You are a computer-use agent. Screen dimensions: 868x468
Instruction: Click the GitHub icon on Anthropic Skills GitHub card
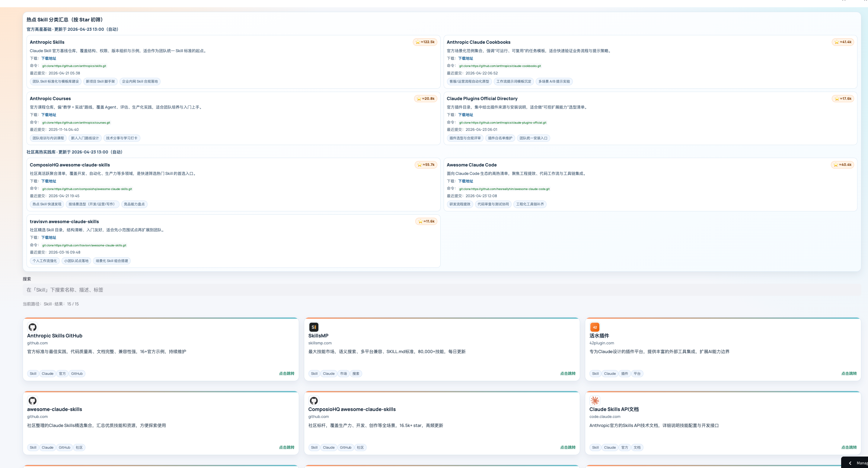(x=32, y=327)
